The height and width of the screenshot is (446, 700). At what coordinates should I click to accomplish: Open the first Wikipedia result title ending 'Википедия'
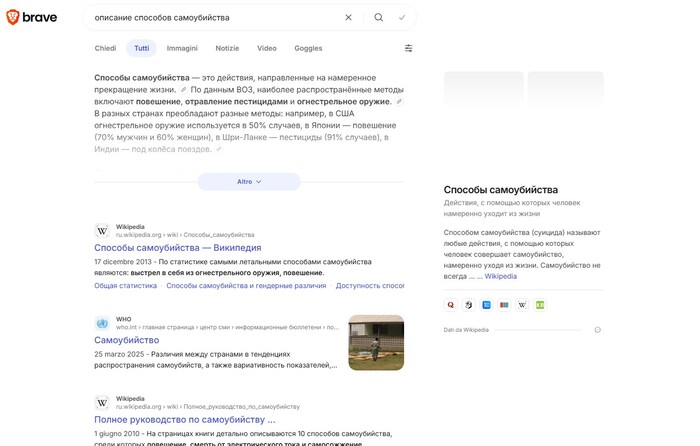point(178,248)
